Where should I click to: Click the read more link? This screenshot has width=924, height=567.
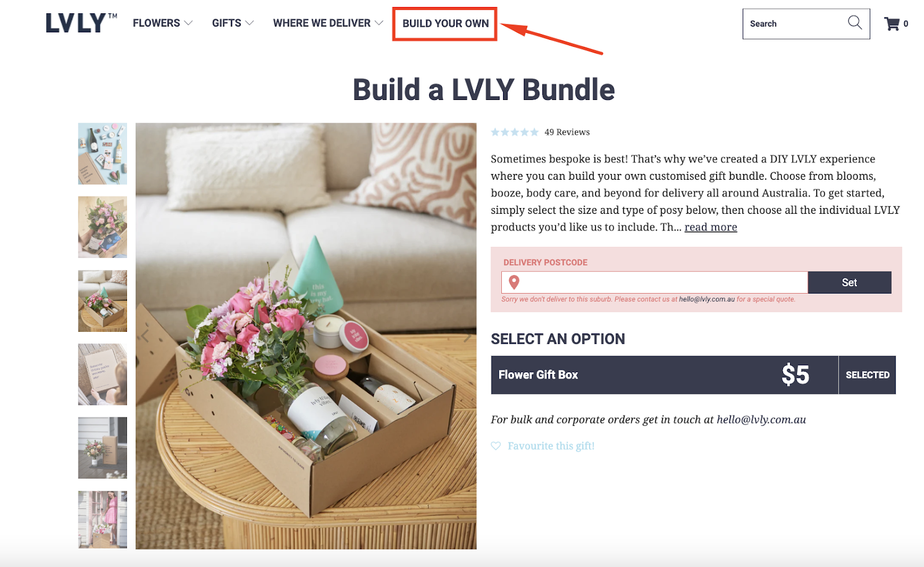[x=711, y=227]
